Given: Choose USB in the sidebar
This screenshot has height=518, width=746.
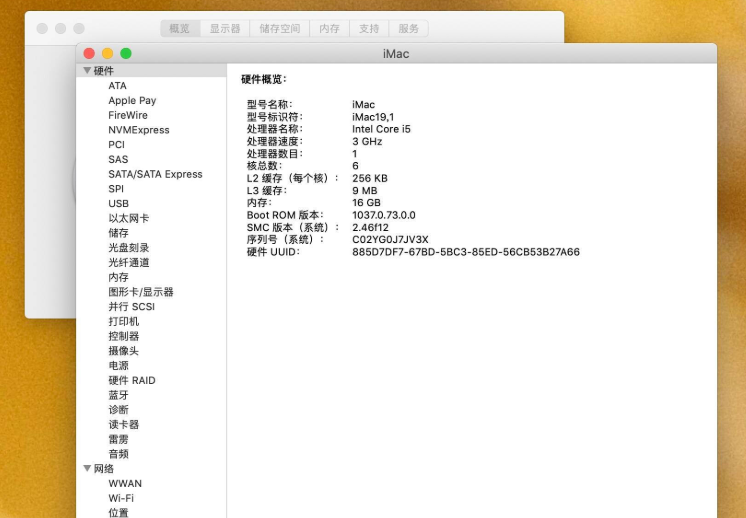Looking at the screenshot, I should point(118,204).
